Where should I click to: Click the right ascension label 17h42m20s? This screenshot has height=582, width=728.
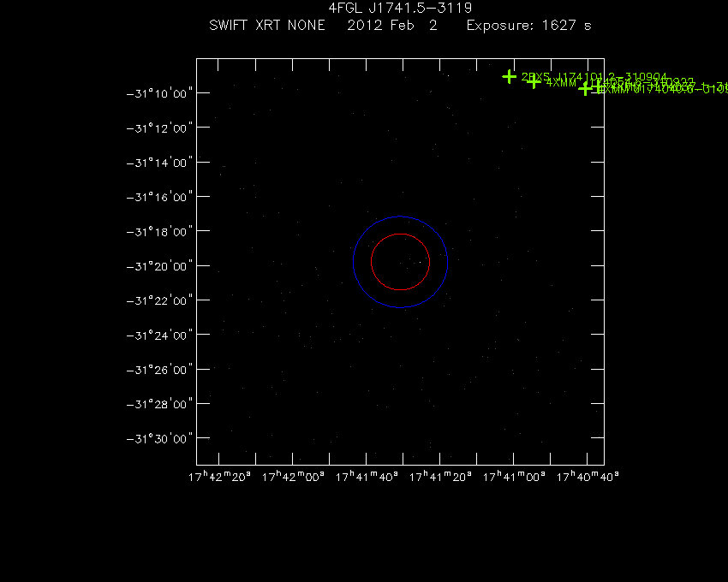219,477
